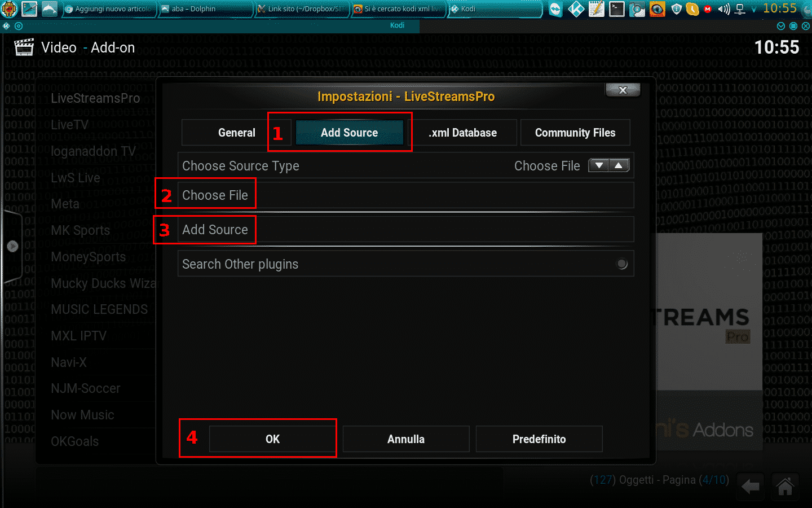Viewport: 812px width, 508px height.
Task: Expand hidden system tray icons arrow
Action: coord(754,10)
